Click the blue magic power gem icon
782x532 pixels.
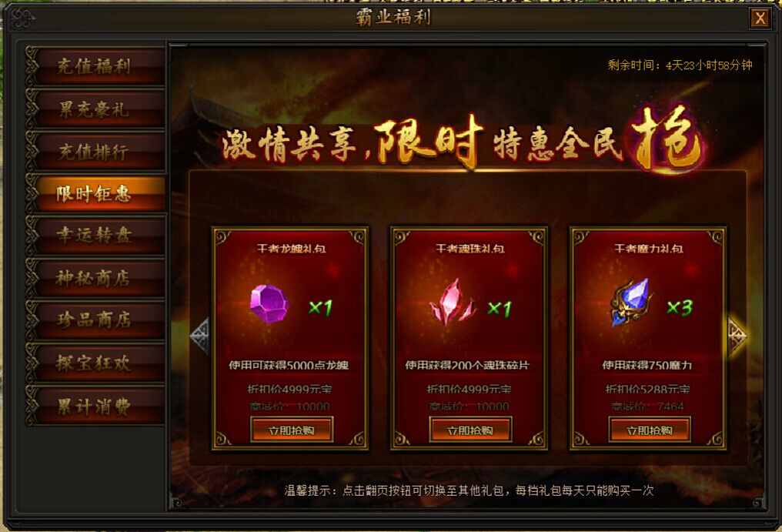pos(631,303)
